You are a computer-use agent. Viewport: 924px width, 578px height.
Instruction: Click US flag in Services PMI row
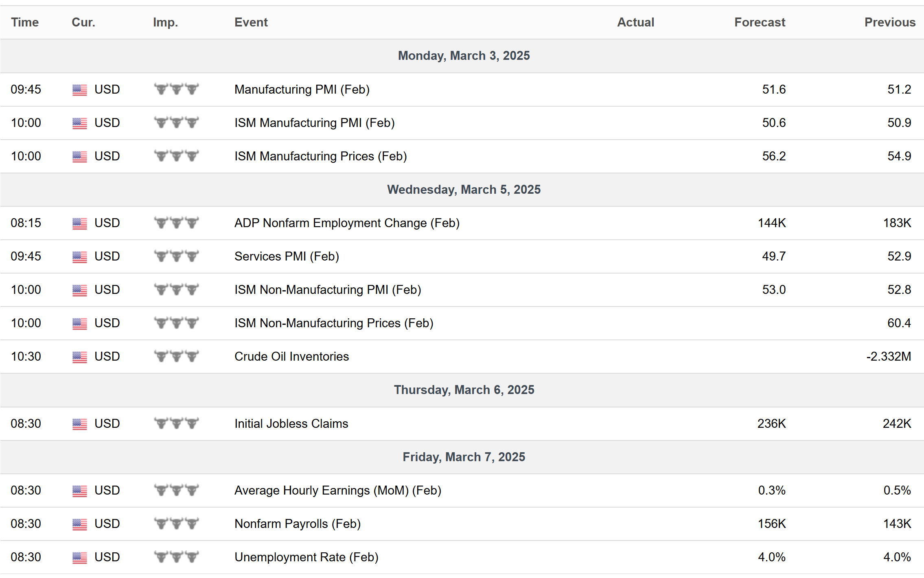click(80, 257)
